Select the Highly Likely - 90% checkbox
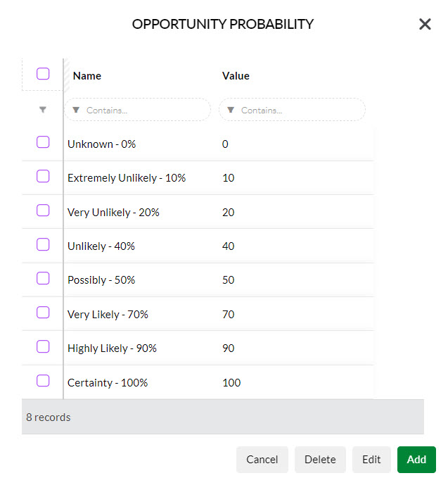Screen dimensions: 448x478 tap(43, 346)
